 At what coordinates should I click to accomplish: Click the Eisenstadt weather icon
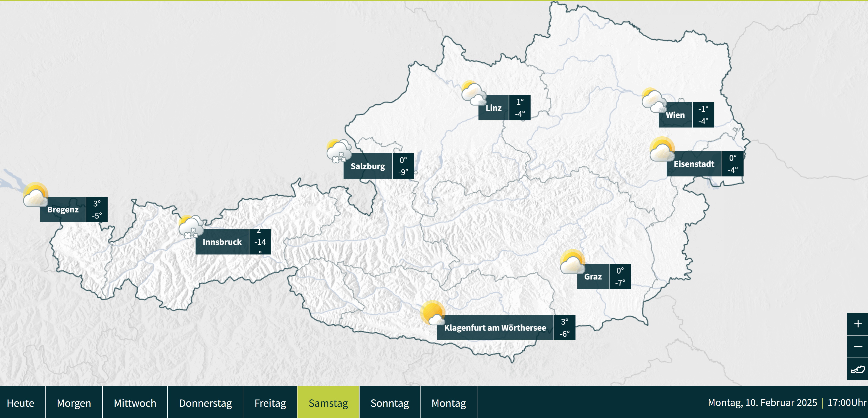(662, 149)
